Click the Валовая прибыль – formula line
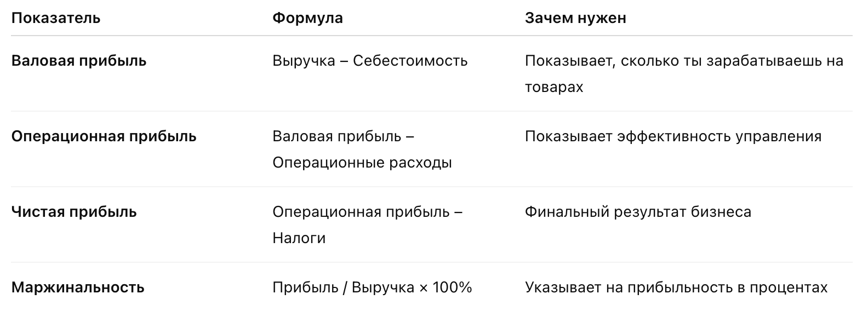The width and height of the screenshot is (868, 311). tap(343, 136)
